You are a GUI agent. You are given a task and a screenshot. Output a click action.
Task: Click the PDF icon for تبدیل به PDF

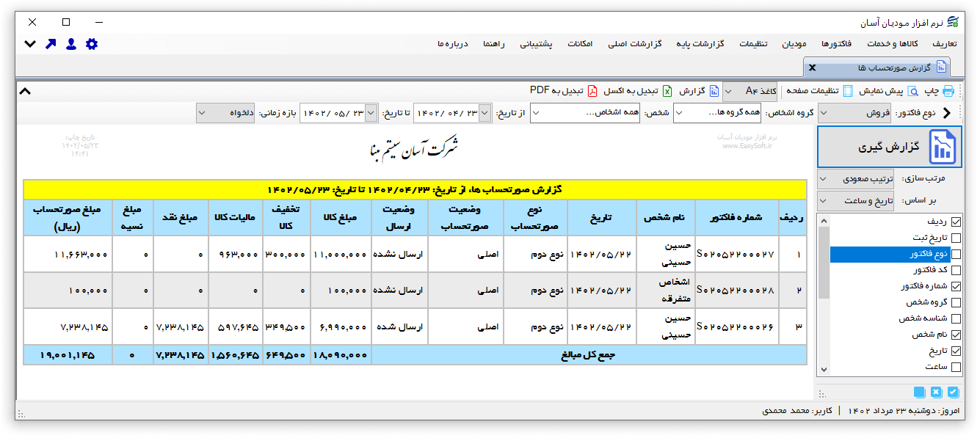(592, 91)
